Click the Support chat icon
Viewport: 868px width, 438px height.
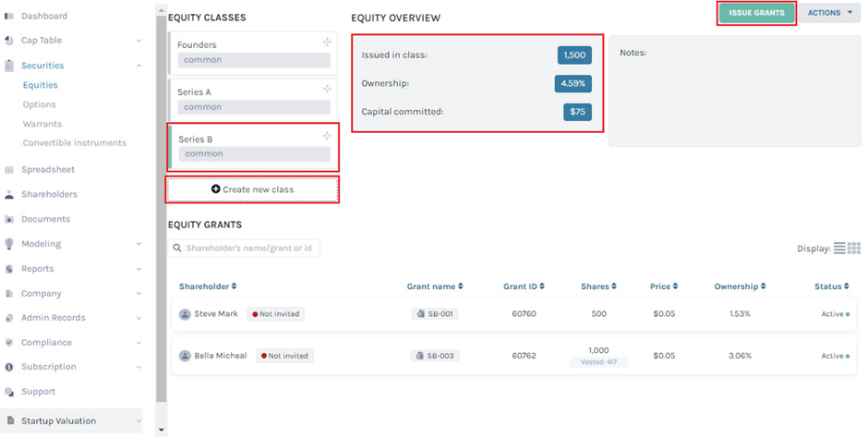click(x=9, y=392)
